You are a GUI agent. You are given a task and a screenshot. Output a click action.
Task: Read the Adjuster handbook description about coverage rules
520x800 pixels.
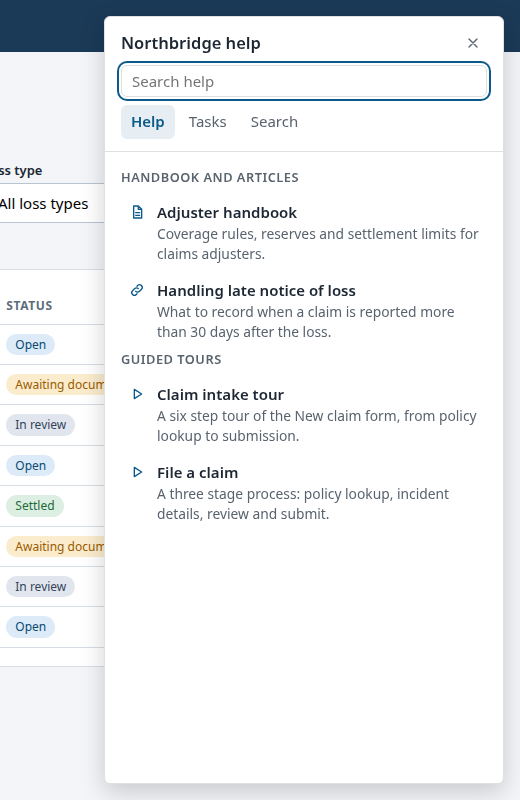pyautogui.click(x=317, y=244)
